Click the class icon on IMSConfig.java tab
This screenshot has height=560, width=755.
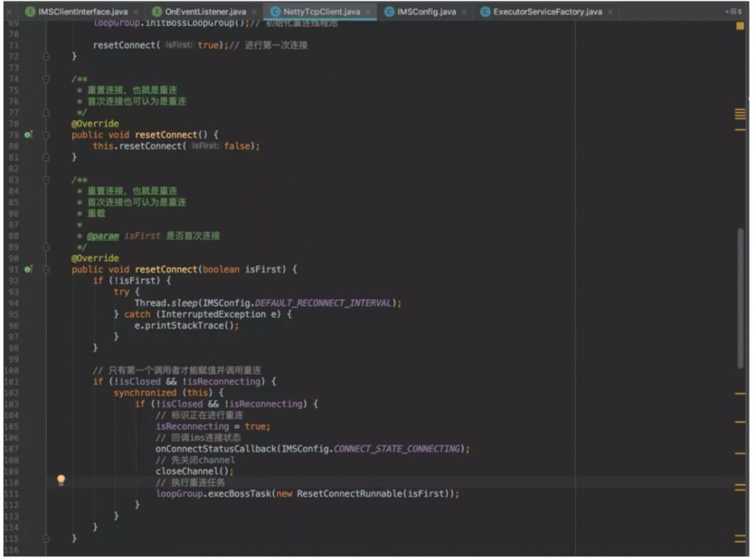coord(390,11)
